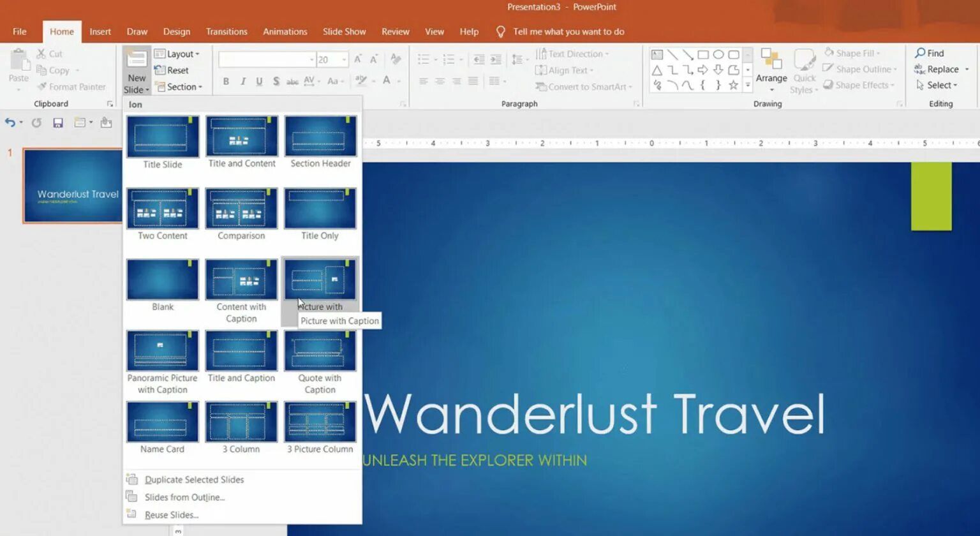Toggle Italic formatting
Screen dimensions: 980x536
pyautogui.click(x=243, y=81)
